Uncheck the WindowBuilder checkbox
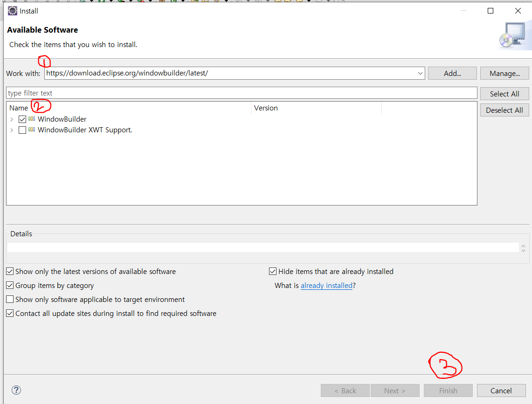532x404 pixels. (22, 119)
